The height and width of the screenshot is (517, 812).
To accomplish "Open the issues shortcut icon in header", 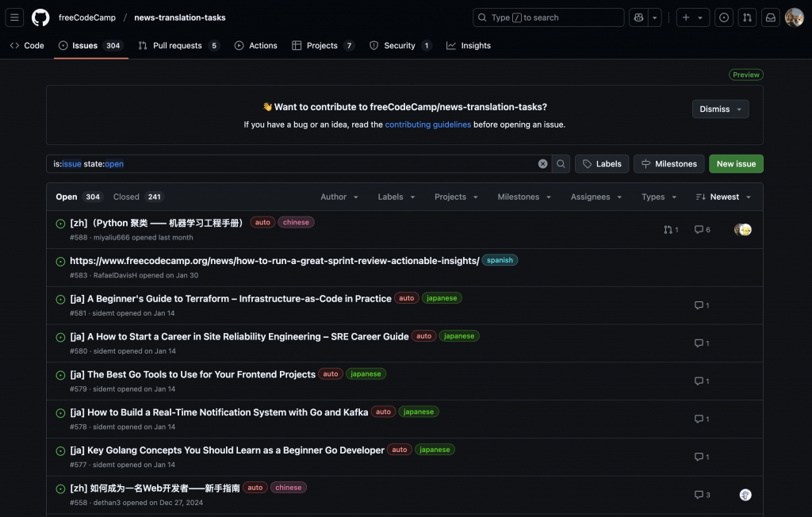I will pos(724,17).
